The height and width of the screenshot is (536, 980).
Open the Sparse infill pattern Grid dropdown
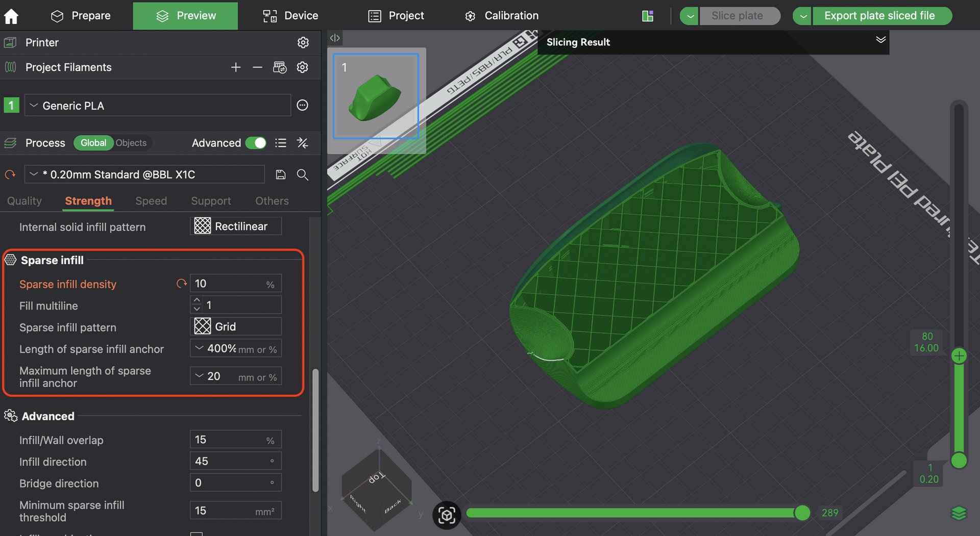click(236, 326)
